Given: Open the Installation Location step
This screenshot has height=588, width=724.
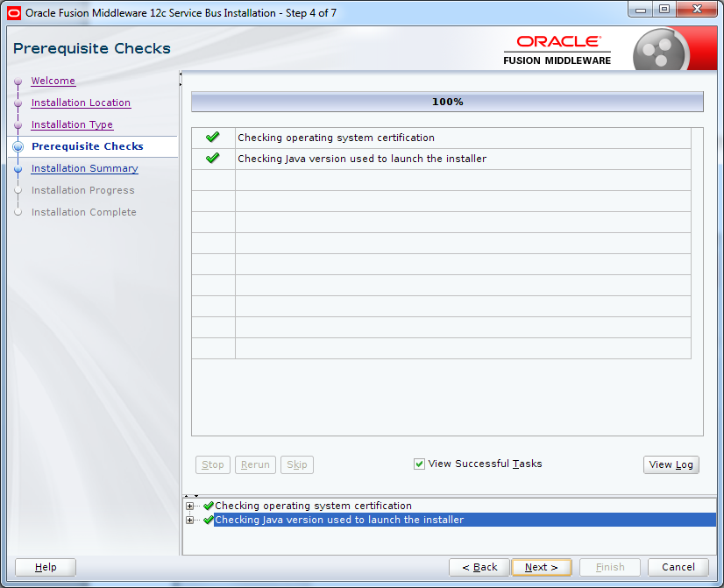Looking at the screenshot, I should coord(81,103).
